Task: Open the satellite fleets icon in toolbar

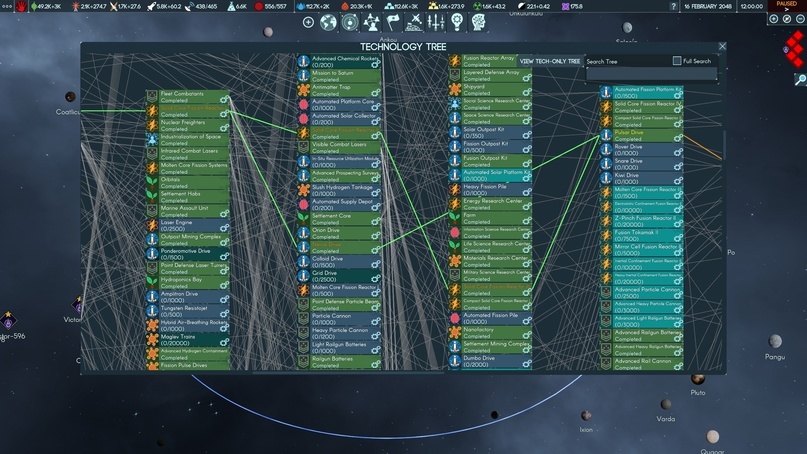Action: 414,23
